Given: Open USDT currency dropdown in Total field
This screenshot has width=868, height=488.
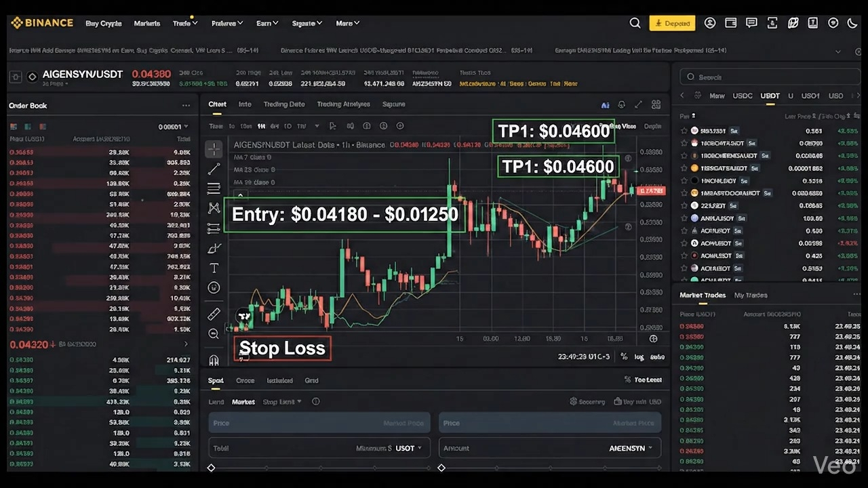Looking at the screenshot, I should [x=409, y=448].
